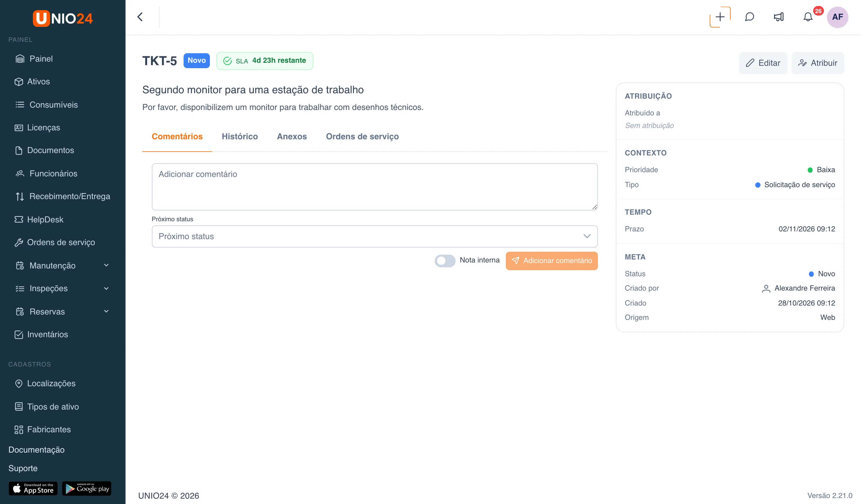Click the Editar button

coord(763,63)
